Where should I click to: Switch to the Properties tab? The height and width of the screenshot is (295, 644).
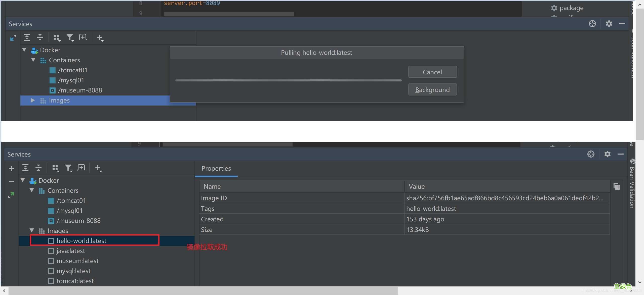pyautogui.click(x=216, y=169)
